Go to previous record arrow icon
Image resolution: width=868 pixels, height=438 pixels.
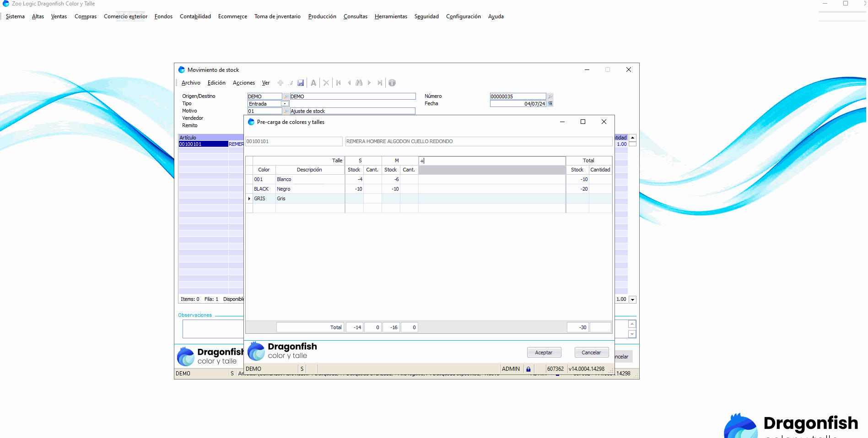349,83
